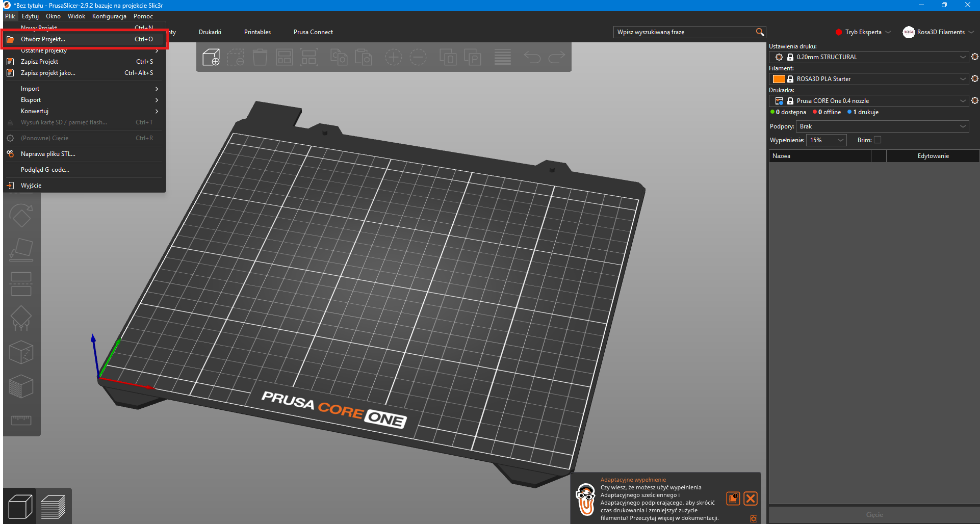This screenshot has height=524, width=980.
Task: Select the Measure ruler tool
Action: [21, 420]
